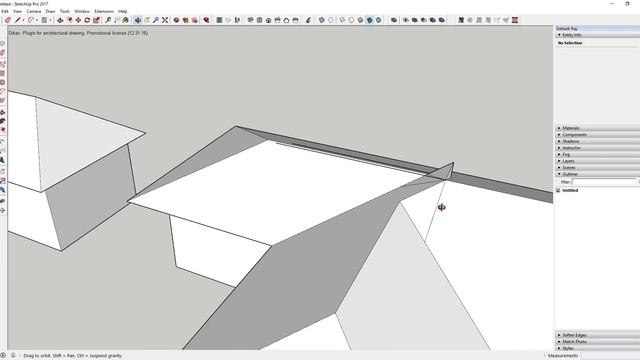Image resolution: width=640 pixels, height=360 pixels.
Task: Open the Extension Manager ruby icon
Action: (x=206, y=20)
